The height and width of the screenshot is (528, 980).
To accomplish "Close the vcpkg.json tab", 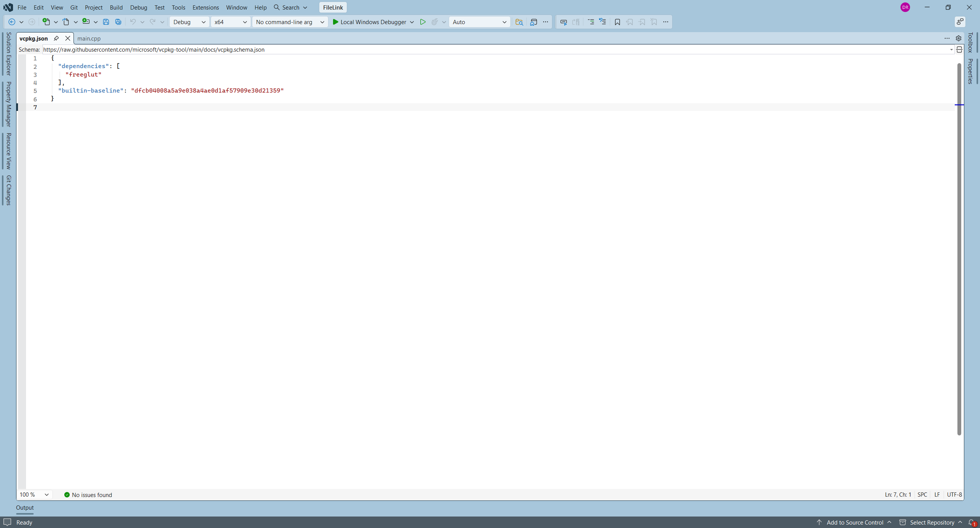I will click(68, 38).
